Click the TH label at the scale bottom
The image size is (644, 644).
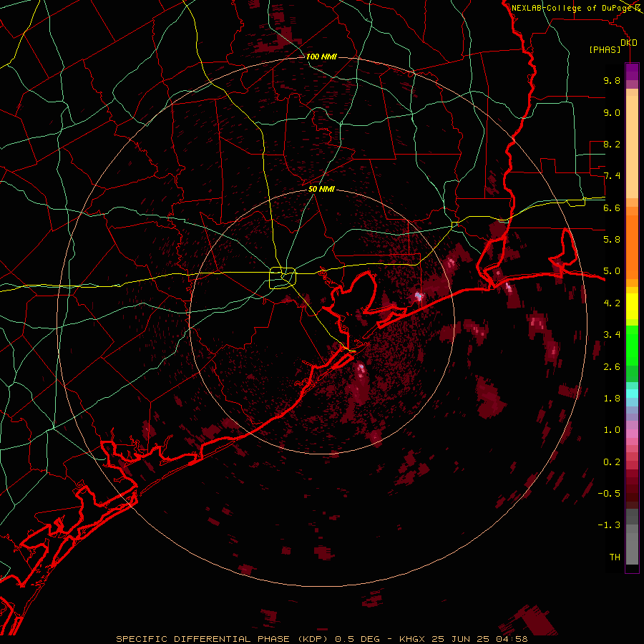[615, 557]
